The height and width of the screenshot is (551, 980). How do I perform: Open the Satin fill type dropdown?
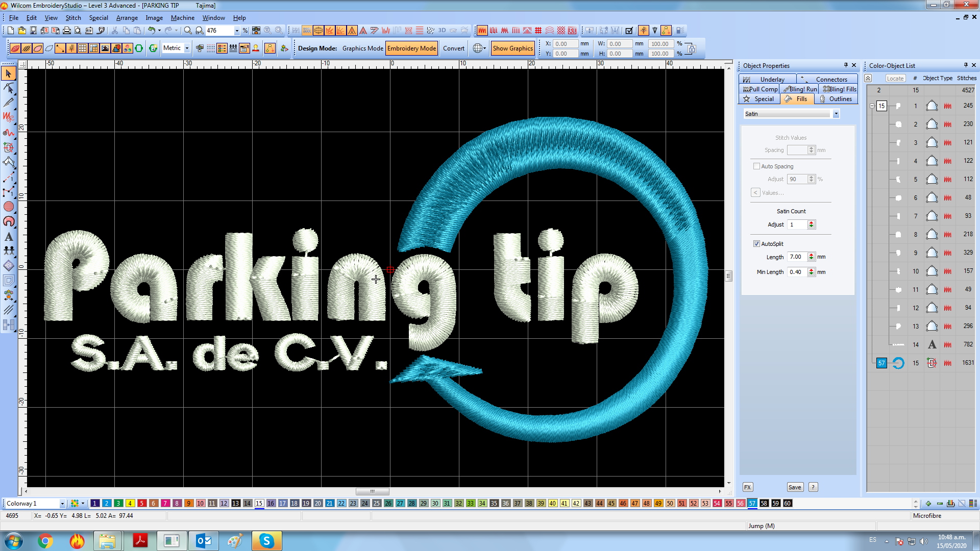click(x=836, y=114)
